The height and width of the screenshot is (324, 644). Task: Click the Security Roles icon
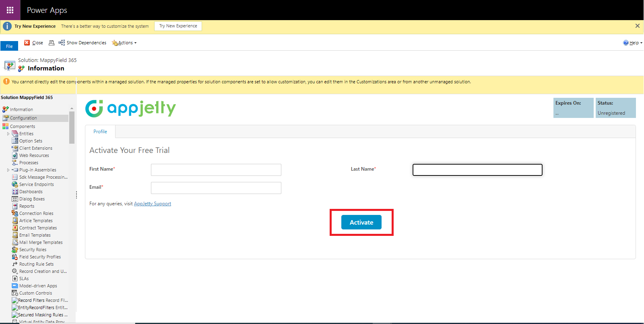click(x=15, y=250)
